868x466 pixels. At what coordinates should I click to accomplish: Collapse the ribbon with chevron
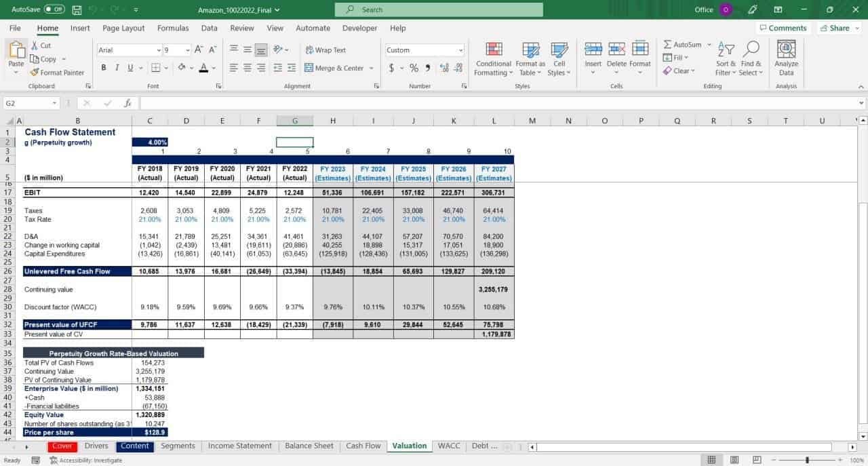pos(861,87)
